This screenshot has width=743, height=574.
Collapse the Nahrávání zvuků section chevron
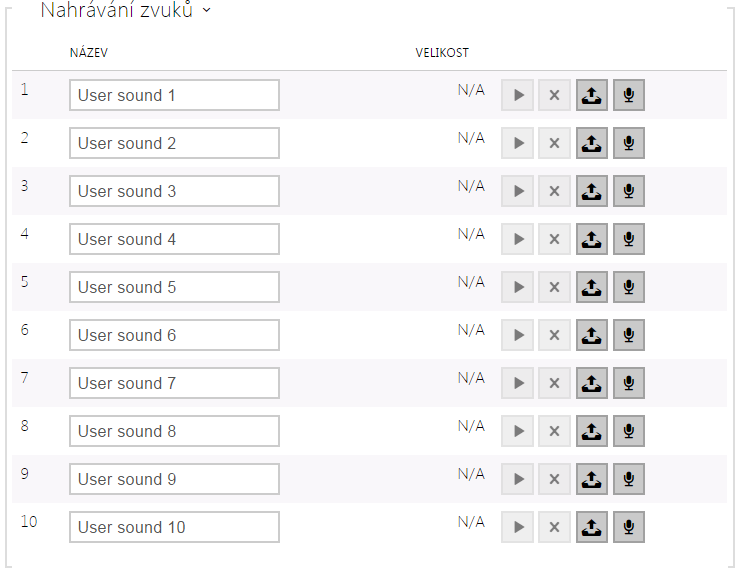coord(206,10)
